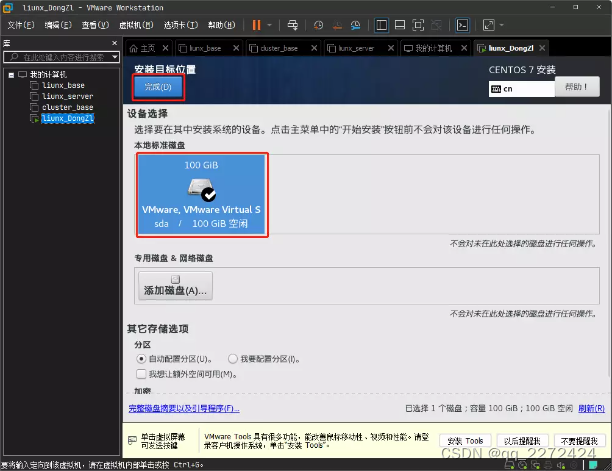Open the 编辑(E) menu
Viewport: 612px width, 471px height.
coord(58,25)
